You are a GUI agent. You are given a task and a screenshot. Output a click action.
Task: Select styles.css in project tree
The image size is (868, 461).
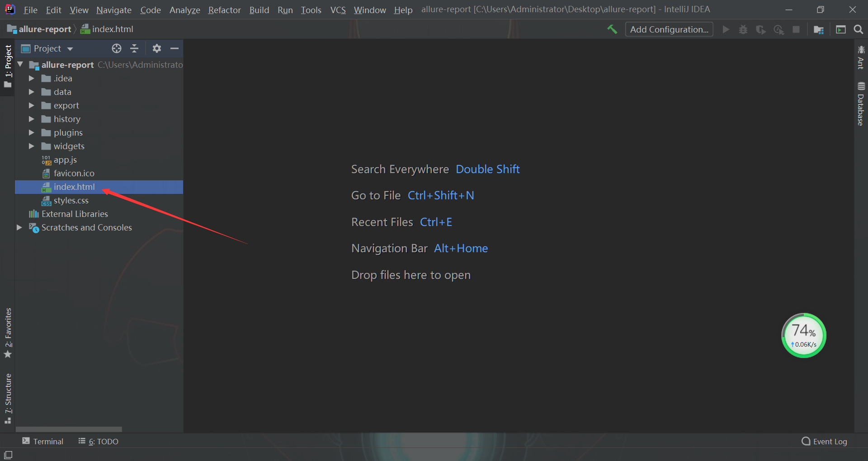pos(71,200)
